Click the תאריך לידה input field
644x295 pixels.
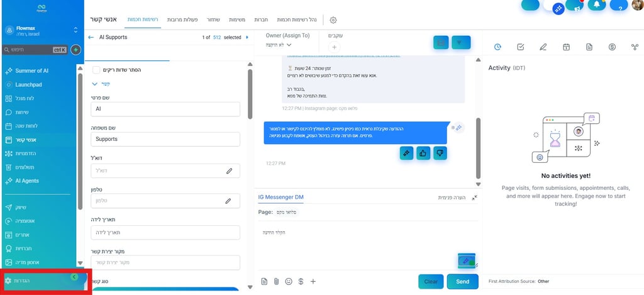coord(165,233)
